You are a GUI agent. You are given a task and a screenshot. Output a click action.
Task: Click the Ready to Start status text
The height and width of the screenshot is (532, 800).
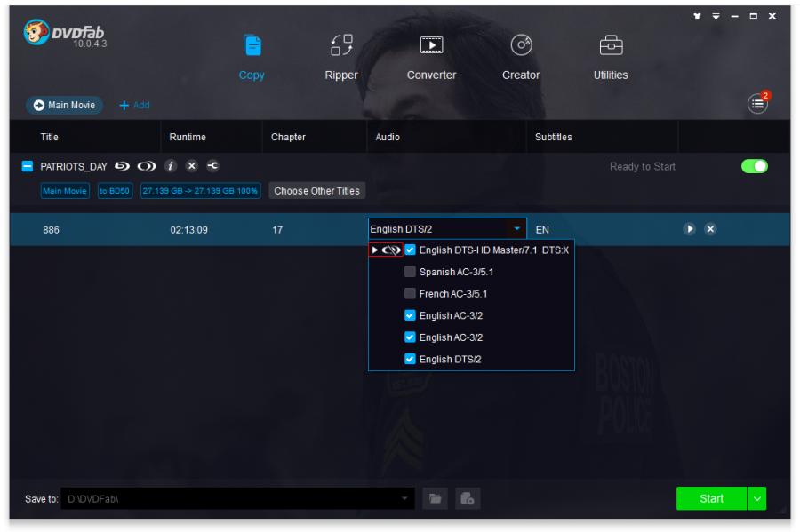point(643,167)
